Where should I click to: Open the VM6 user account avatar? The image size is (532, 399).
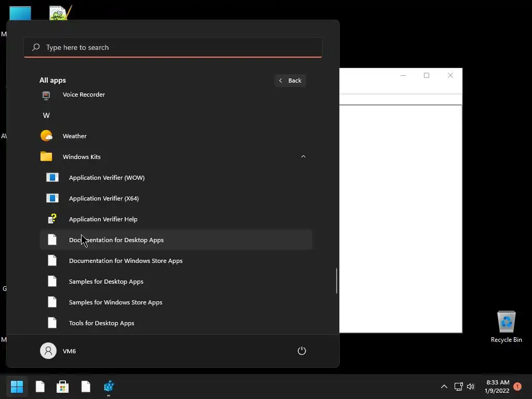click(x=48, y=351)
